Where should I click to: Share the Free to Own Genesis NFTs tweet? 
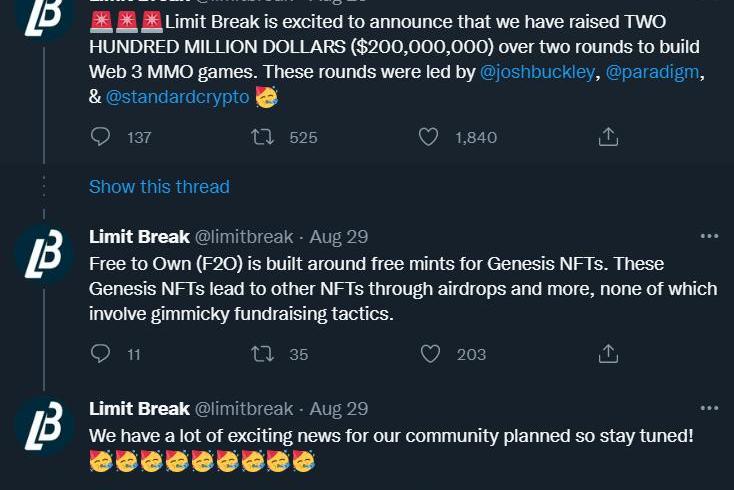tap(608, 354)
